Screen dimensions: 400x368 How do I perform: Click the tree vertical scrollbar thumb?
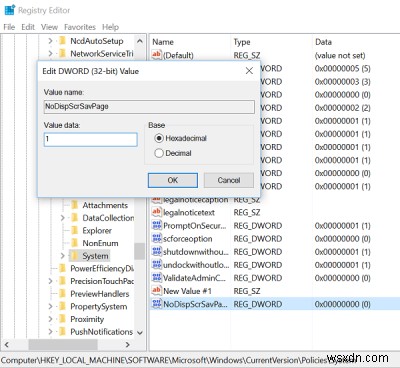(x=140, y=251)
